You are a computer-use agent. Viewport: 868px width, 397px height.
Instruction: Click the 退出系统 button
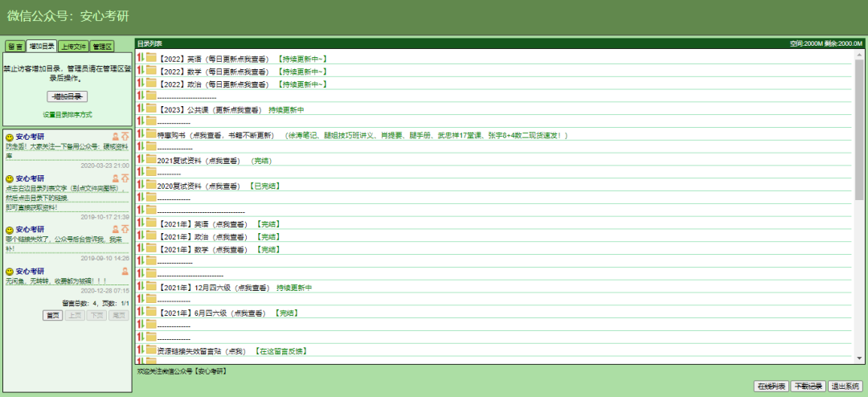[x=845, y=387]
